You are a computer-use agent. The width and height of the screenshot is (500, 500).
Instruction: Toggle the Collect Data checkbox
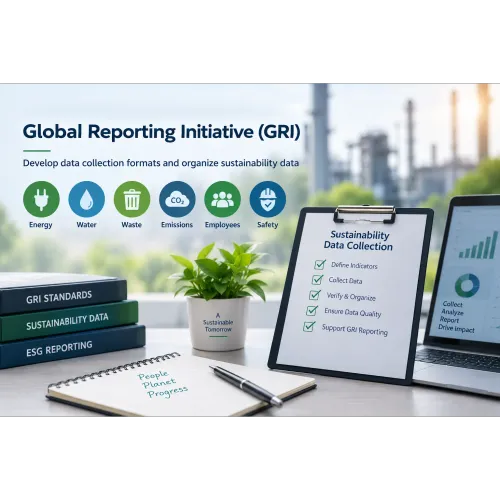coord(317,279)
